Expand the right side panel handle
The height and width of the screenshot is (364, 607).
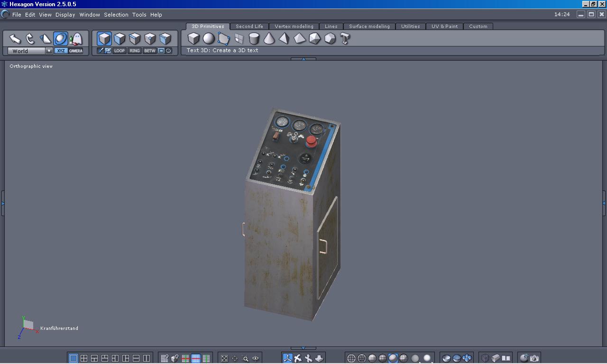[604, 203]
